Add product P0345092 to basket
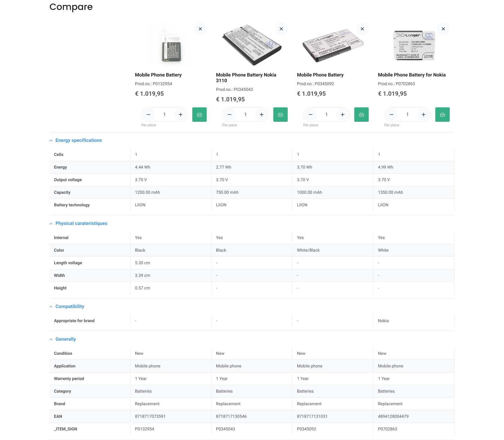The image size is (504, 440). [x=361, y=115]
